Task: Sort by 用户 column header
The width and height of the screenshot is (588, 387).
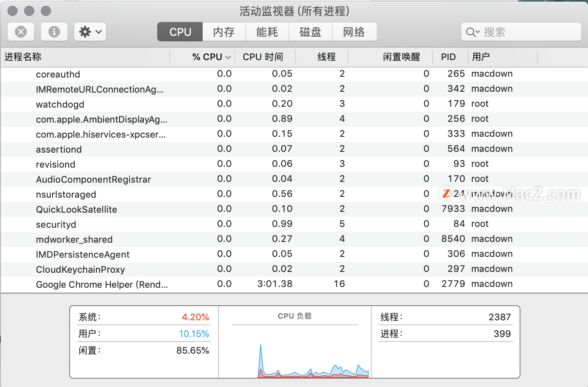Action: click(x=503, y=57)
